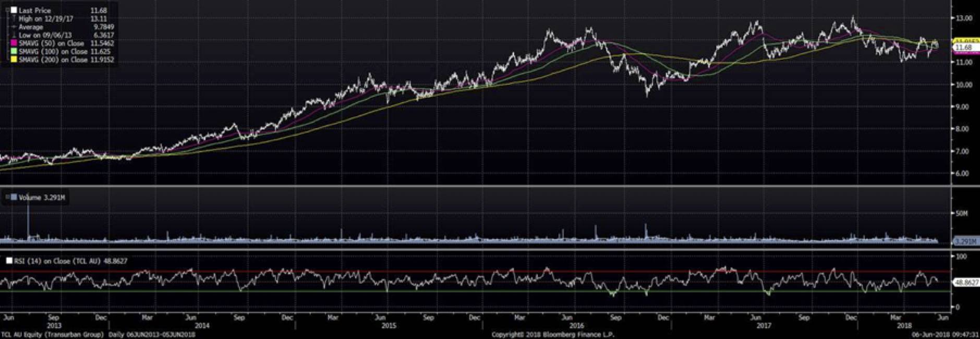Select the Low on 09/06/13 marker icon
This screenshot has width=980, height=339.
click(14, 35)
